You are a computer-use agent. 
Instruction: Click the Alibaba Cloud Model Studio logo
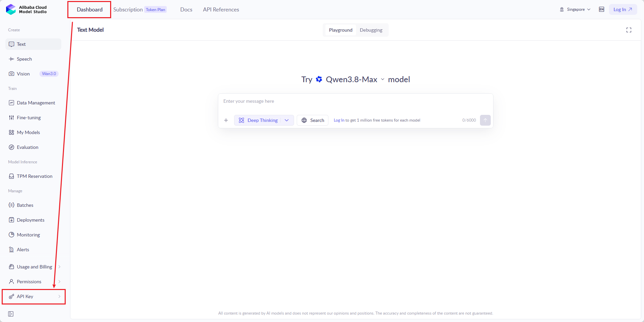(26, 9)
